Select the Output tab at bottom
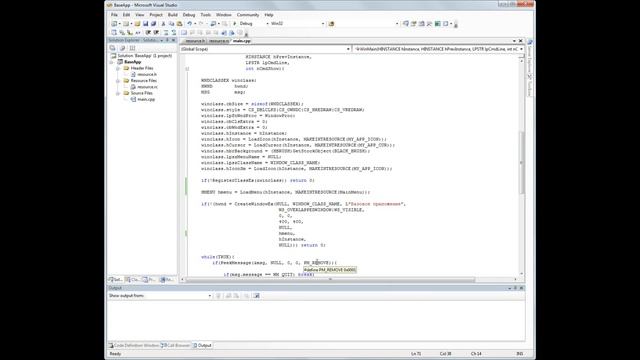This screenshot has height=360, width=640. 202,345
